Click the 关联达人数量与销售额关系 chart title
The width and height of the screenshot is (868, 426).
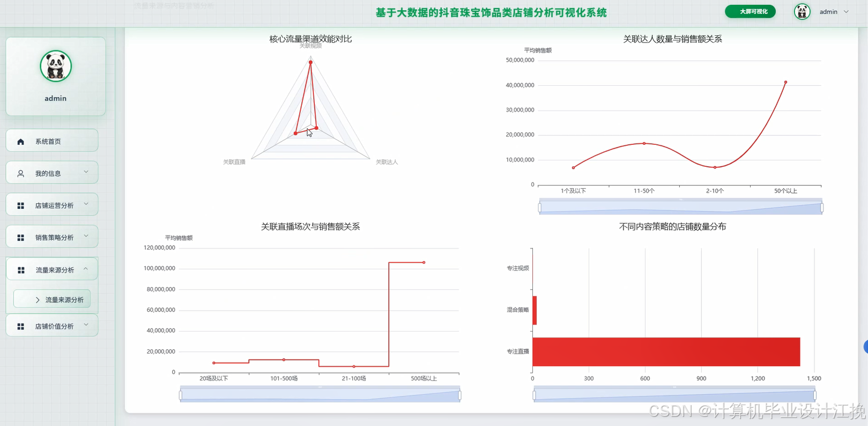click(672, 39)
